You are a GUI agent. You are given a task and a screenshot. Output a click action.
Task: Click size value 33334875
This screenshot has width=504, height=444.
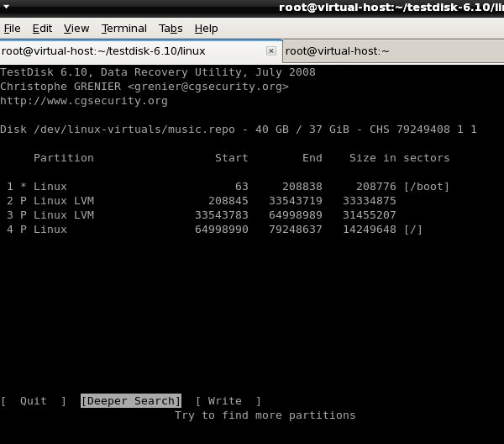370,201
